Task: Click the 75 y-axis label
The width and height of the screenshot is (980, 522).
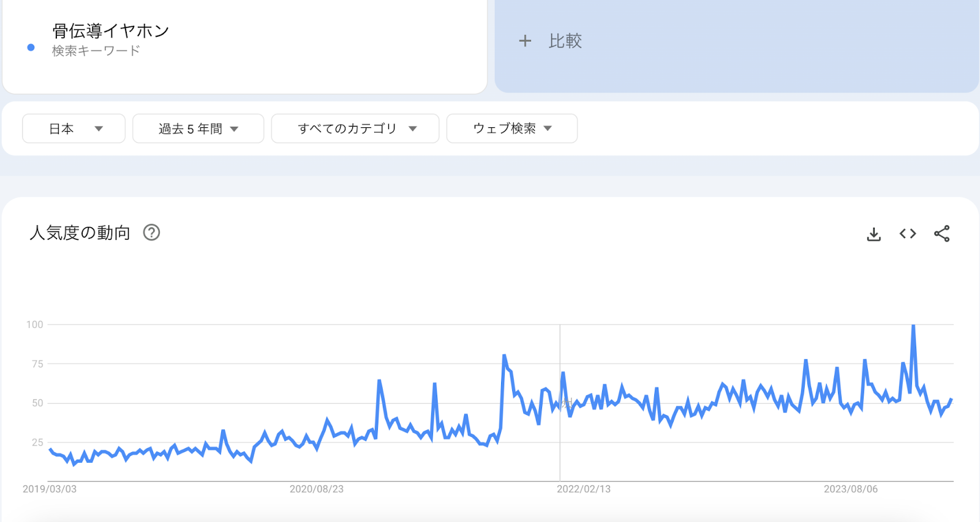Action: [x=37, y=364]
